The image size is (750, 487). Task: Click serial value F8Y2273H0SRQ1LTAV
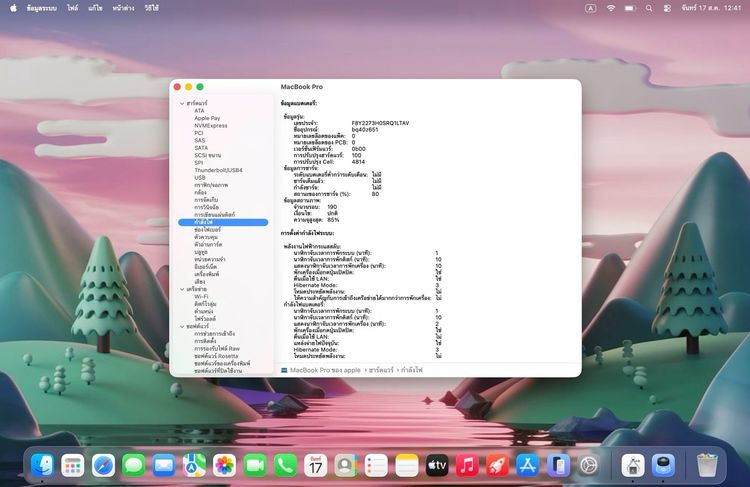380,123
